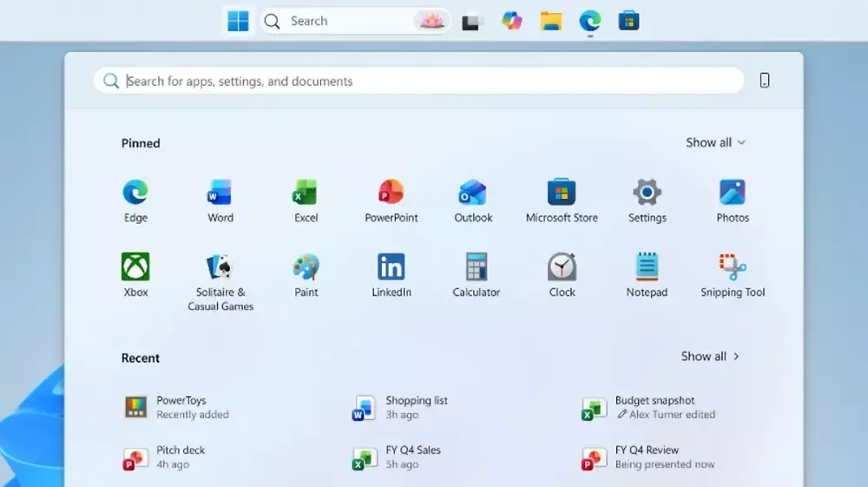The height and width of the screenshot is (487, 868).
Task: Open the FY Q4 Review presentation
Action: (648, 457)
